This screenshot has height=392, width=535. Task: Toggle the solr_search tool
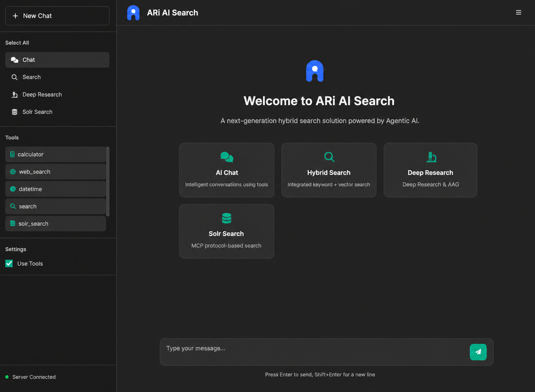[55, 224]
